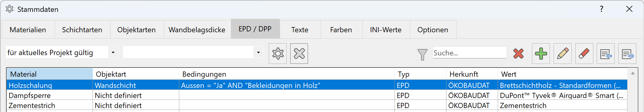Click the pencil edit entry icon
644x112 pixels.
point(562,54)
